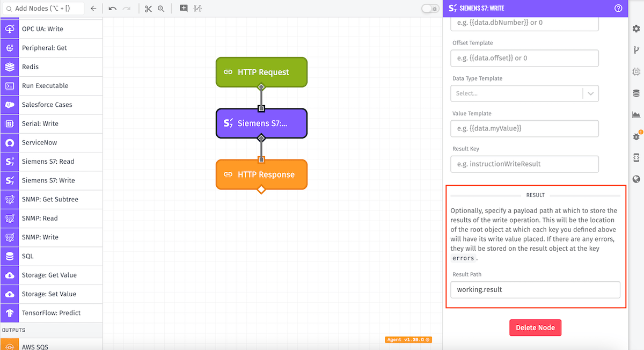Select the Siemens S7: Write palette icon

tap(10, 180)
